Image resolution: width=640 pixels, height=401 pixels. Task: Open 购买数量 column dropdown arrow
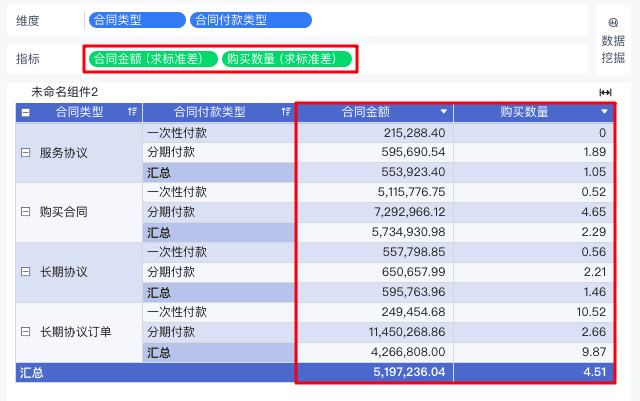click(x=604, y=112)
